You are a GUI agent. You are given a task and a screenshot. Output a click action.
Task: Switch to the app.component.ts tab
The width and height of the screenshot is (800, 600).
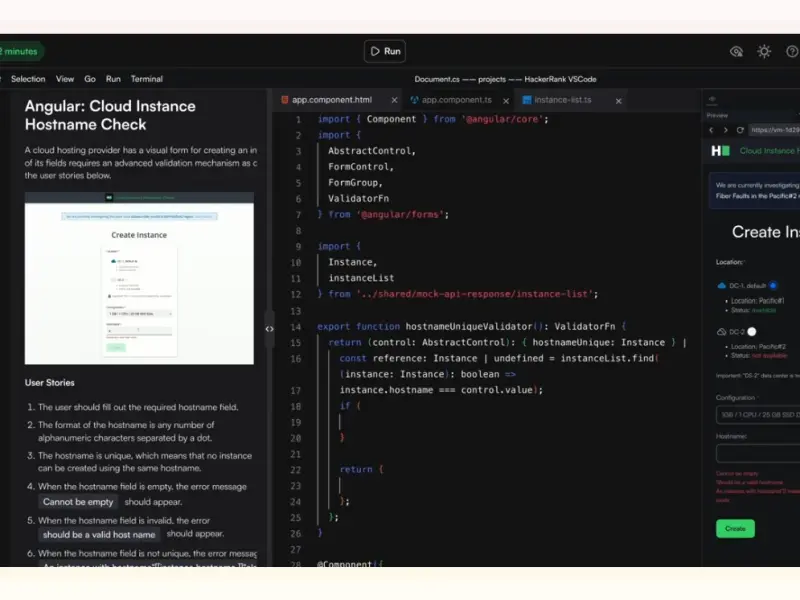tap(456, 100)
